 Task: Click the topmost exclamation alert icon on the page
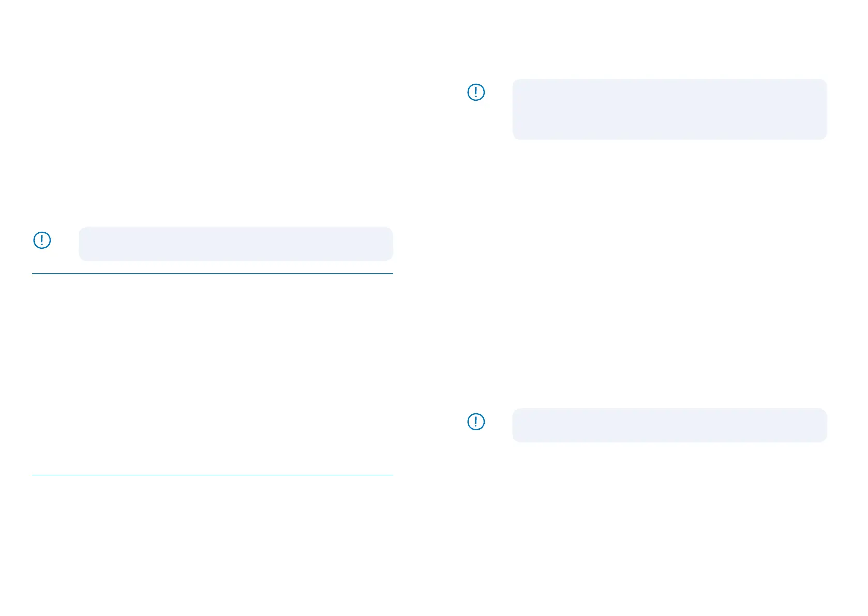pyautogui.click(x=476, y=93)
